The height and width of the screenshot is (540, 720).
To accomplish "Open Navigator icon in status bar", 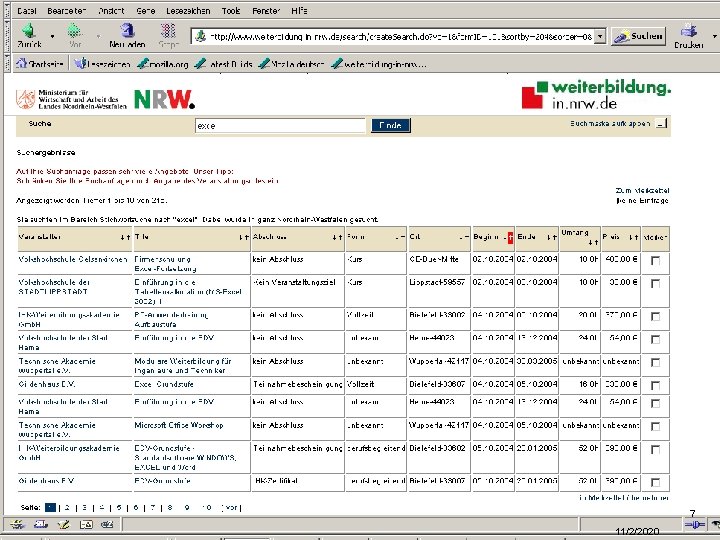I will coord(17,524).
